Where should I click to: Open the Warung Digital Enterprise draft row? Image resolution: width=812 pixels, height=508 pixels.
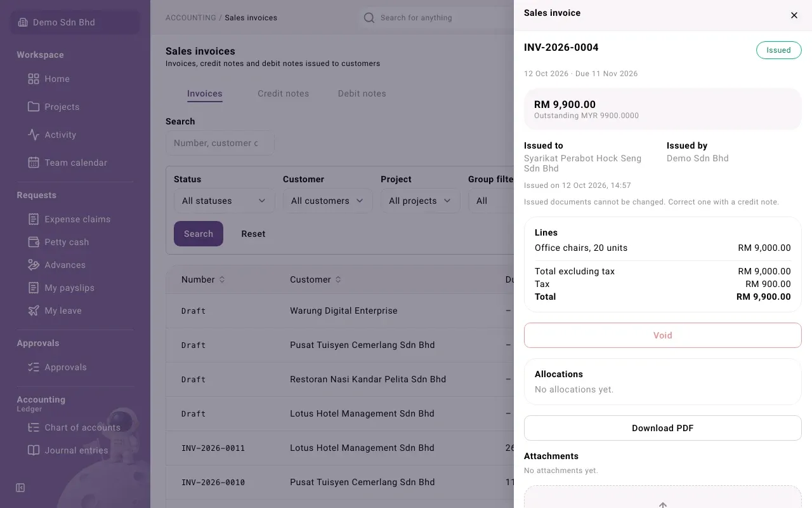pos(340,311)
